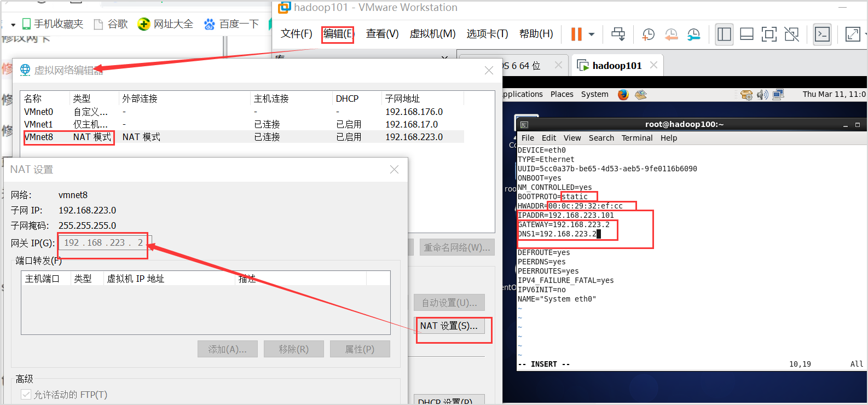Image resolution: width=868 pixels, height=405 pixels.
Task: Click the terminal window title bar icon
Action: coord(524,125)
